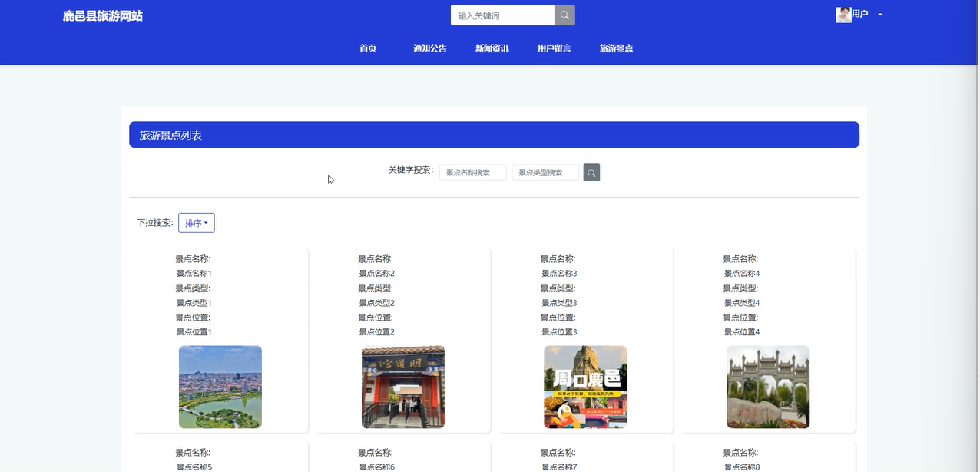Expand the 排序 sort dropdown
The width and height of the screenshot is (980, 472).
197,223
